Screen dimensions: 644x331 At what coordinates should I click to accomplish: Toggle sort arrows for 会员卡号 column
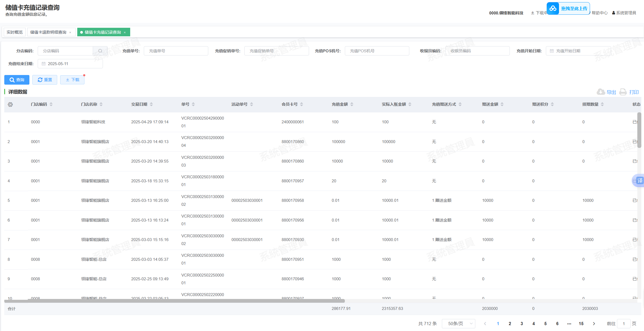302,104
